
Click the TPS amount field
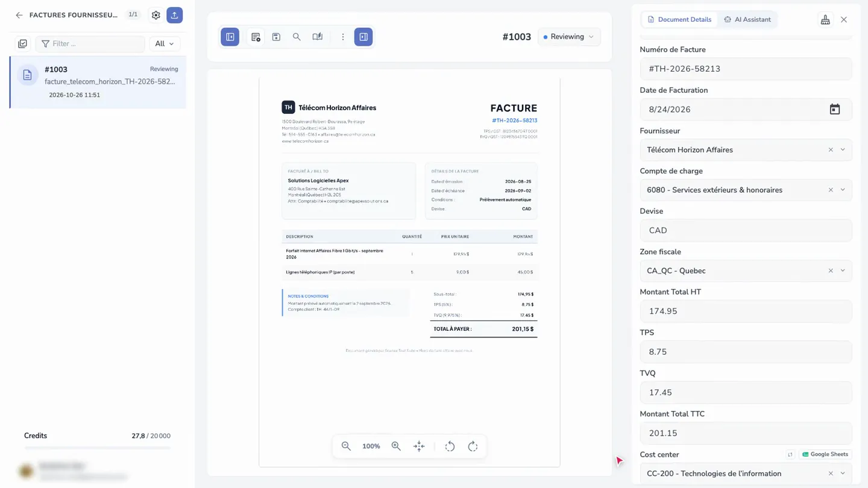(x=746, y=352)
